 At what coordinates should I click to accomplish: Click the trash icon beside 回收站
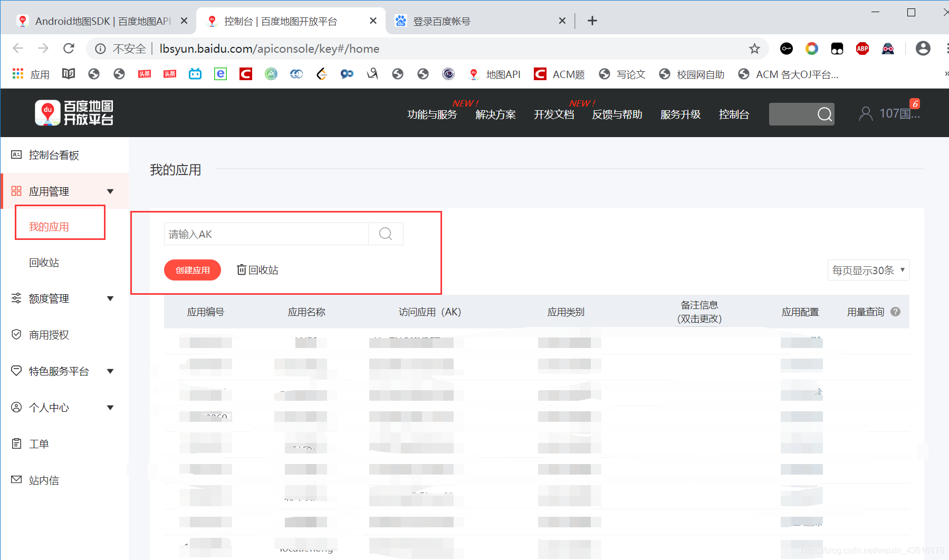point(242,269)
